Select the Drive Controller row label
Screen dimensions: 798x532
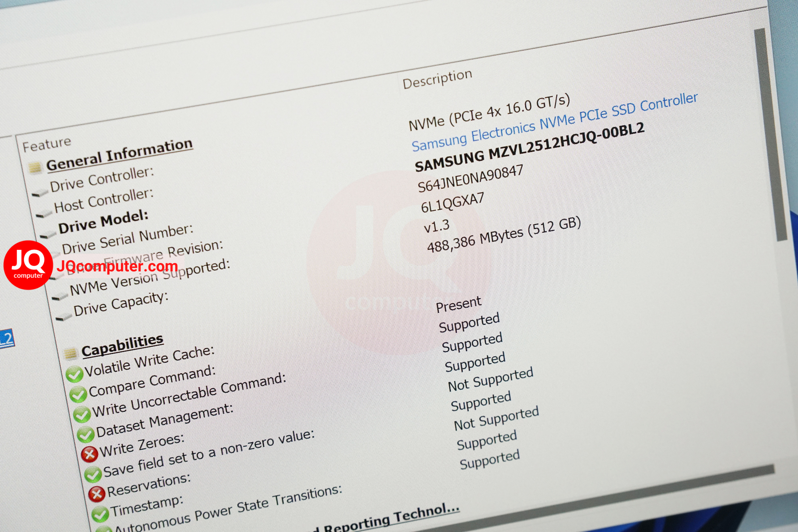coord(102,179)
